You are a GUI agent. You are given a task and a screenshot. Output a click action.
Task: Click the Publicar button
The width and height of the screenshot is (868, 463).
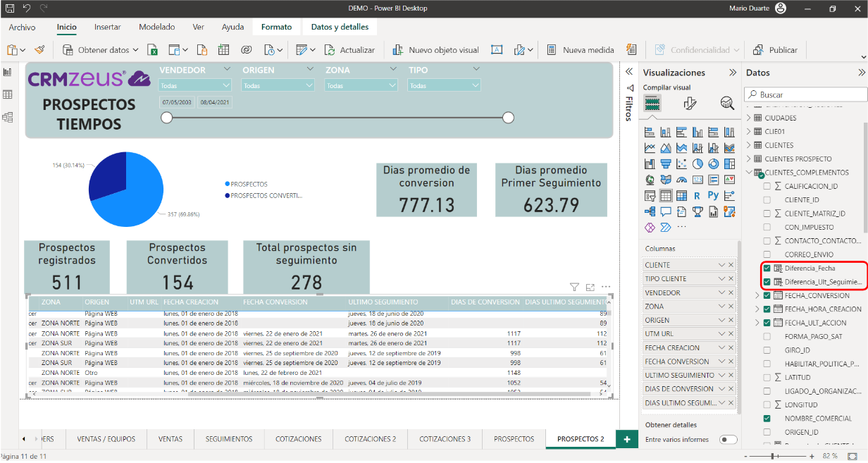tap(775, 50)
